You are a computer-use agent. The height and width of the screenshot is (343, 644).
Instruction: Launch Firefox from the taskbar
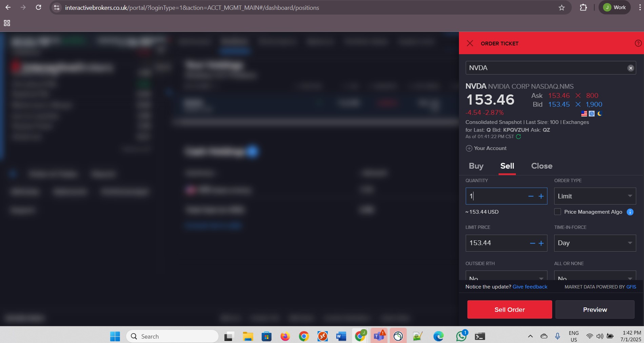(285, 336)
